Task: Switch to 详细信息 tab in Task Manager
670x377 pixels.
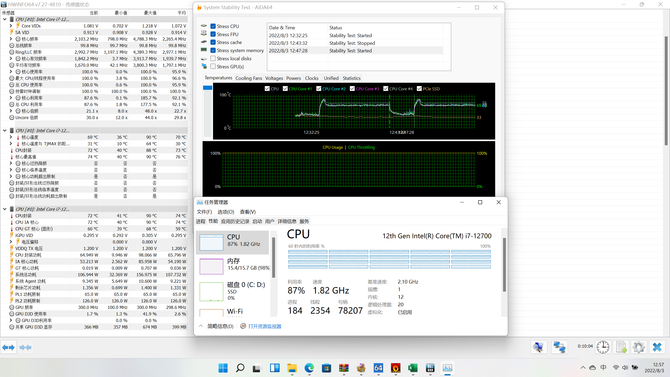Action: coord(287,221)
